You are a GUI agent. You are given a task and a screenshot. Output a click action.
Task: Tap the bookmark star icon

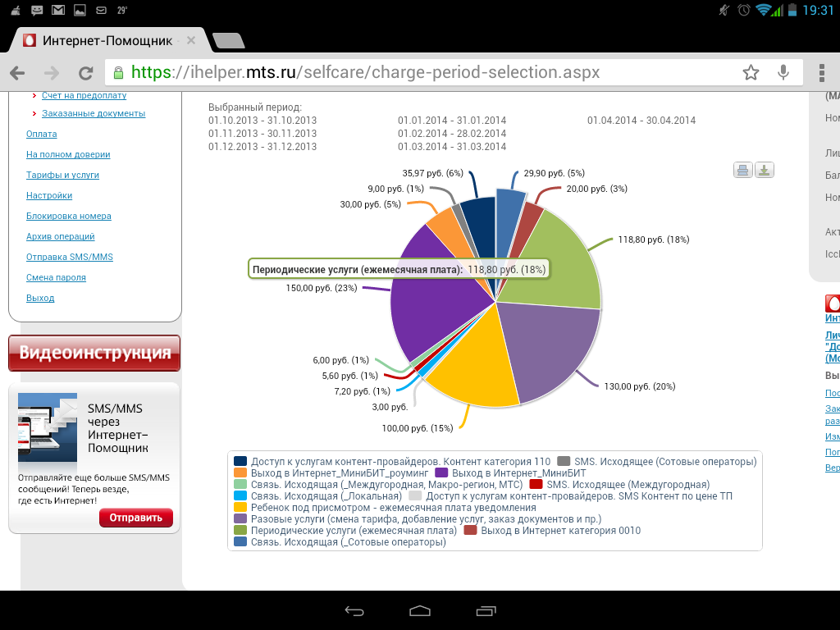point(751,73)
